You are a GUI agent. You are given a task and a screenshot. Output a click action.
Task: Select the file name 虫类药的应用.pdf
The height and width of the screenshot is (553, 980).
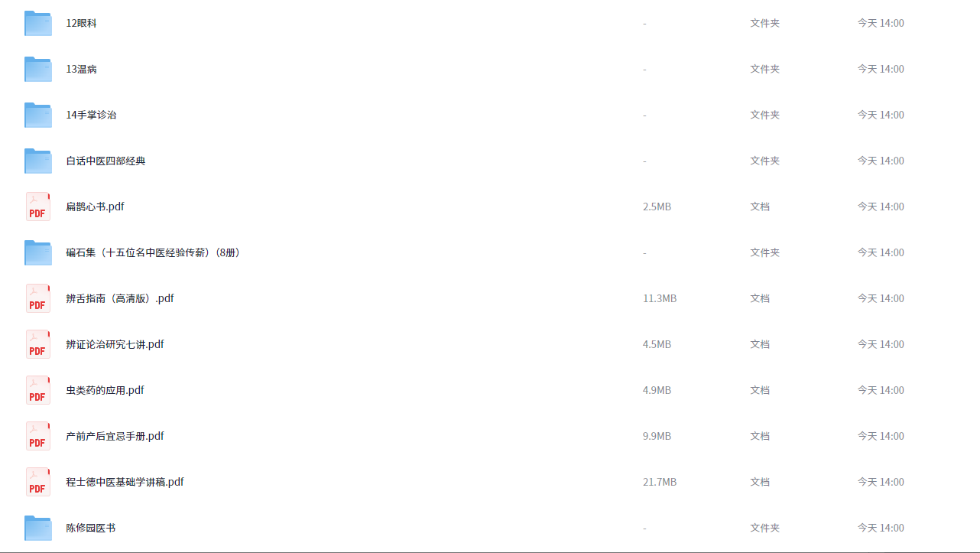105,390
